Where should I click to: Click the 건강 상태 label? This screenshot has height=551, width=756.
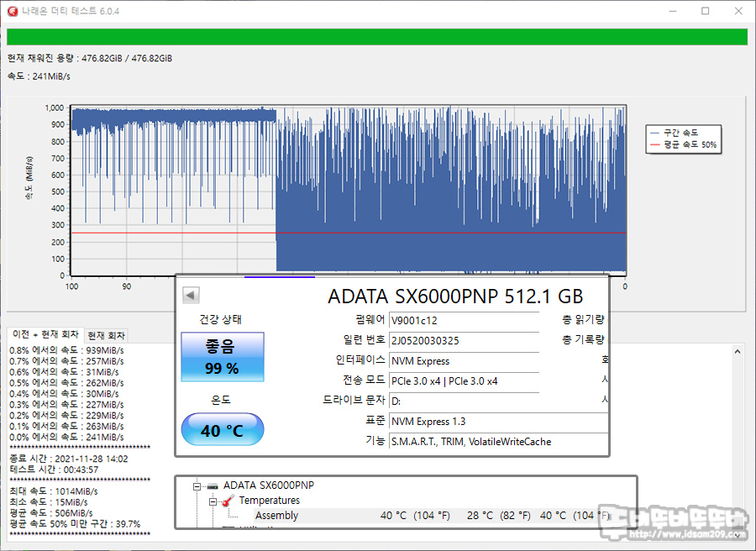[221, 319]
